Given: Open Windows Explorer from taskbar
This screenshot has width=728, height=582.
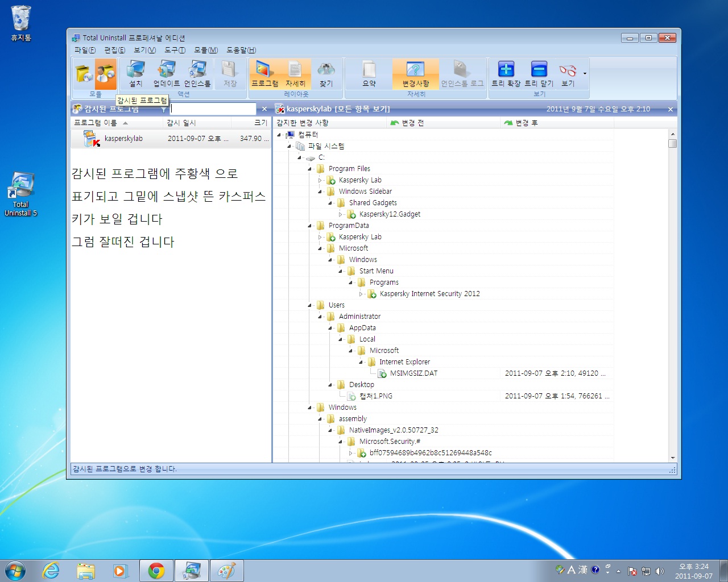Looking at the screenshot, I should pos(86,571).
